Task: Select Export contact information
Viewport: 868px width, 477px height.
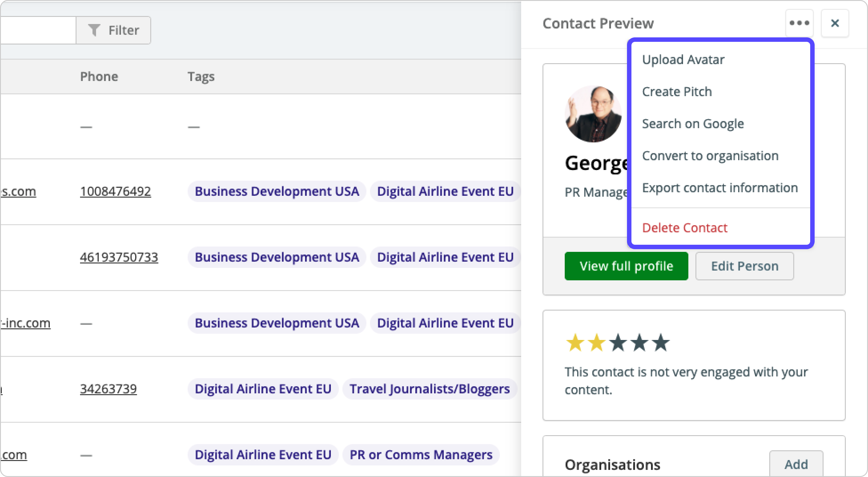Action: pyautogui.click(x=720, y=188)
